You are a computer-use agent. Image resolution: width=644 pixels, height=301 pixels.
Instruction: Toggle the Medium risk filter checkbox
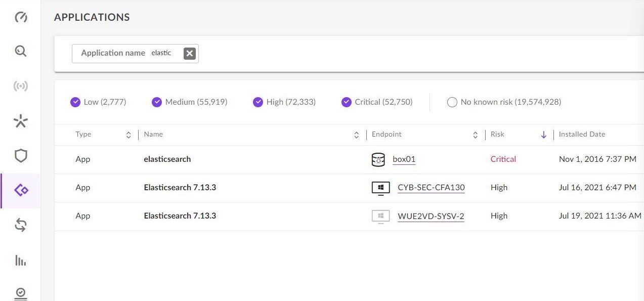pyautogui.click(x=157, y=102)
